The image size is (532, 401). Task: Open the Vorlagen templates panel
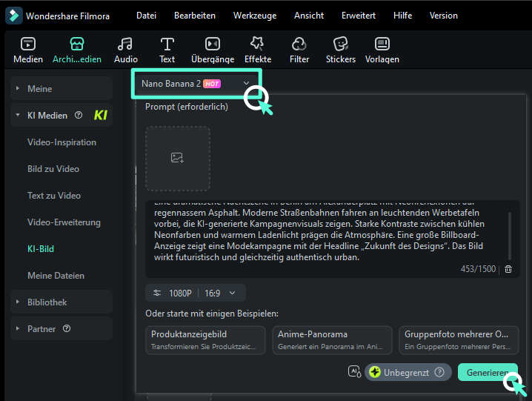pyautogui.click(x=382, y=50)
